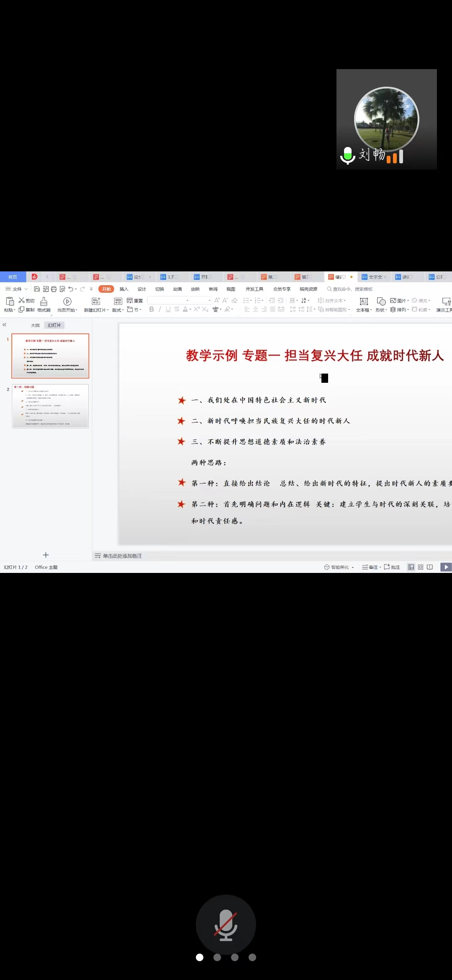This screenshot has height=980, width=452.
Task: Collapse the slide panel with double chevron
Action: tap(5, 325)
